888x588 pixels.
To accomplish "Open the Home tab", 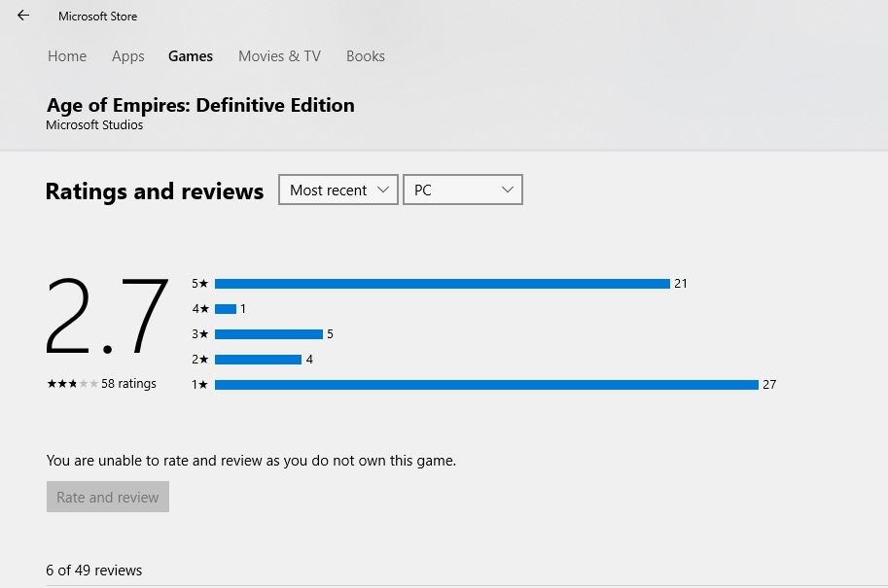I will 67,56.
